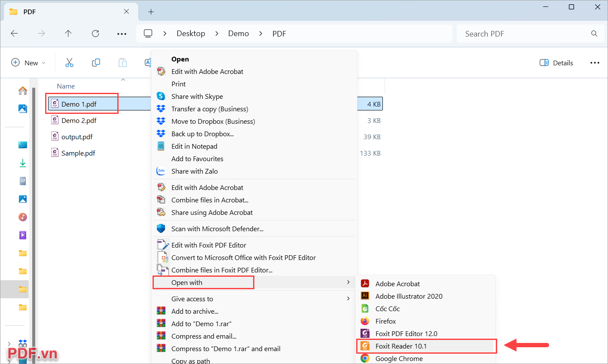Viewport: 608px width, 364px height.
Task: Click the Copy icon in toolbar
Action: [96, 63]
